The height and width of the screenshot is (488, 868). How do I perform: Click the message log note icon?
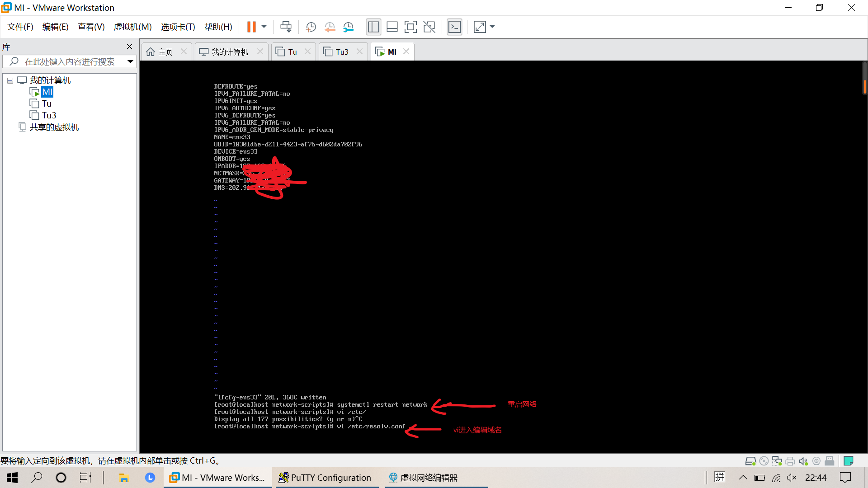(849, 461)
